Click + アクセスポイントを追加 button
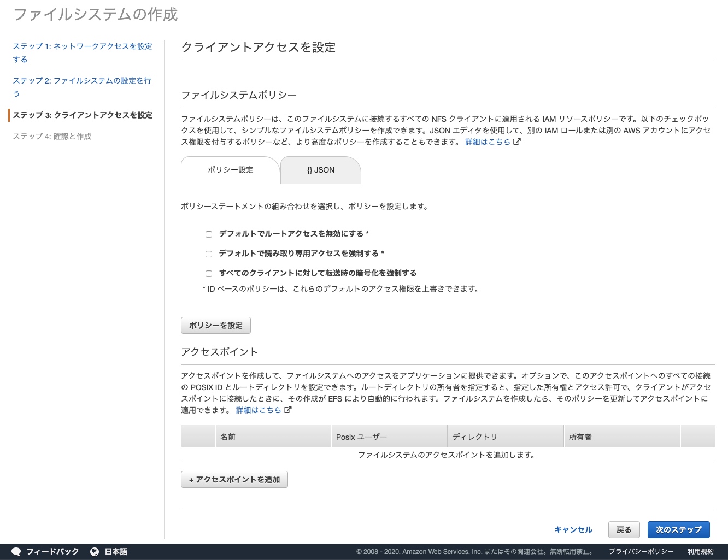 234,480
